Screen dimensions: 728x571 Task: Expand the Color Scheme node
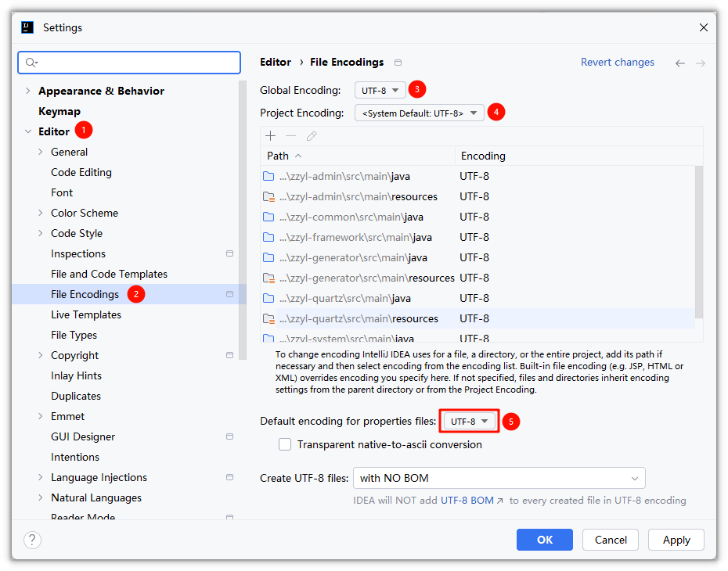[41, 213]
